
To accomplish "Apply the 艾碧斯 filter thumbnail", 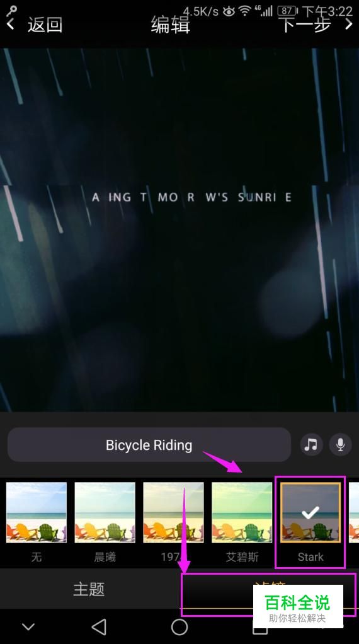I will pyautogui.click(x=242, y=512).
